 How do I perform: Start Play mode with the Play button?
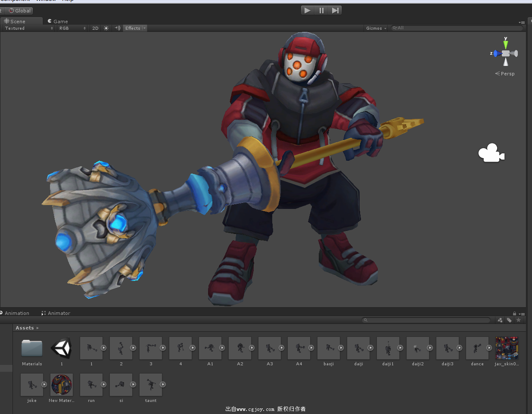click(x=308, y=10)
